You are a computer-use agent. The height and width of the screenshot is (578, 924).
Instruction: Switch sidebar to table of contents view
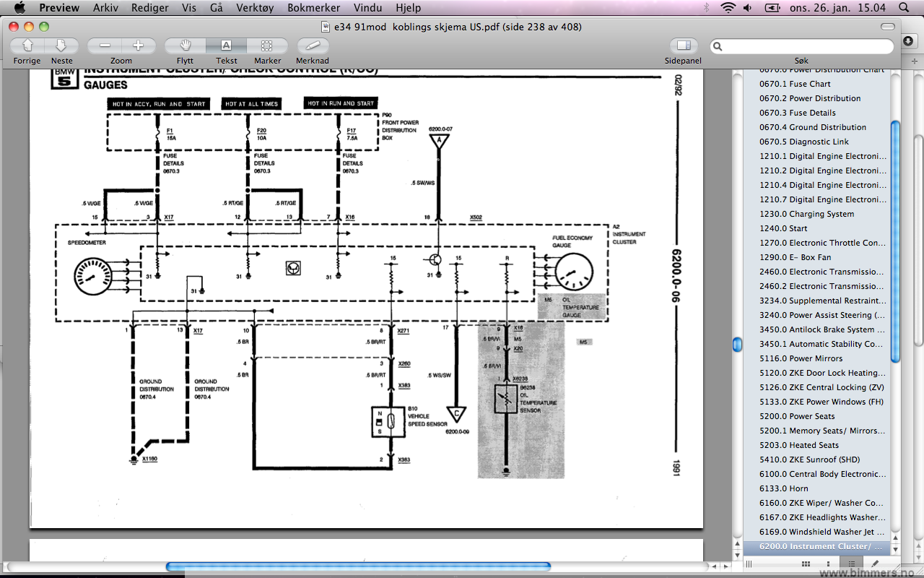852,564
